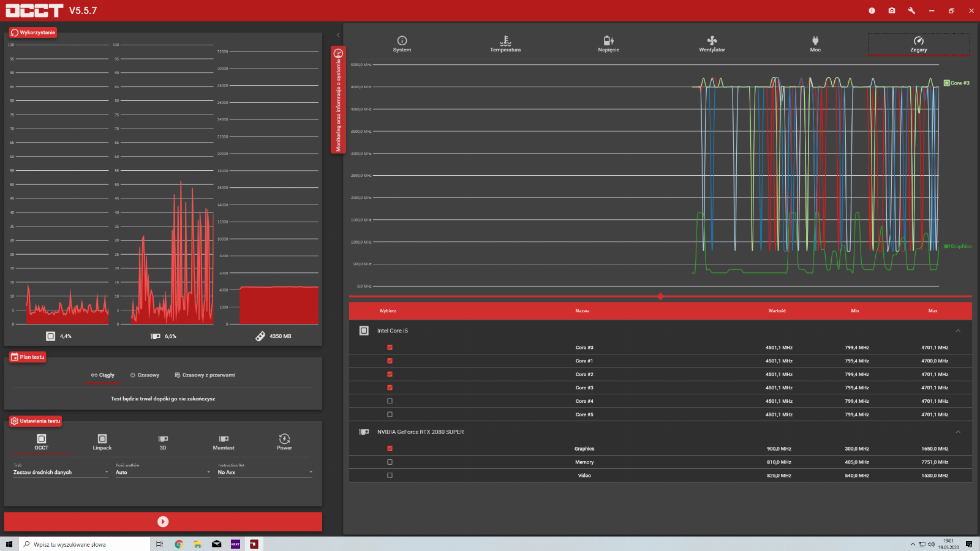Uncheck Core #0 checkbox
Viewport: 980px width, 551px height.
point(390,347)
